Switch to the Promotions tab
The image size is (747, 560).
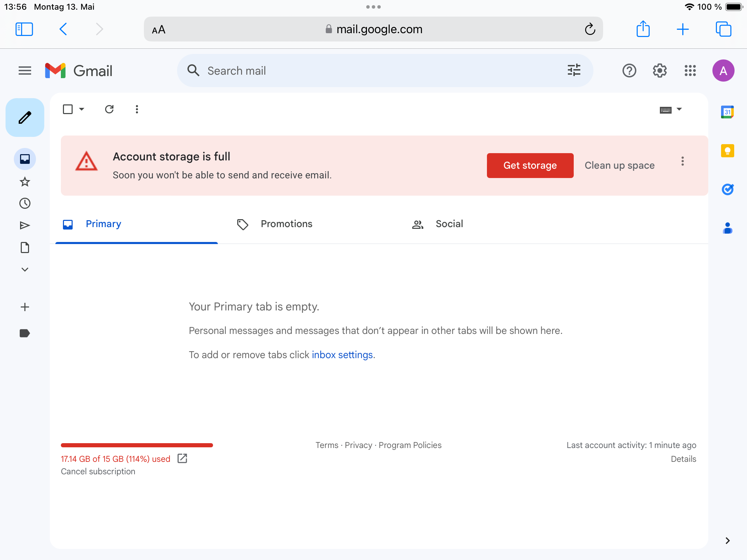(286, 224)
